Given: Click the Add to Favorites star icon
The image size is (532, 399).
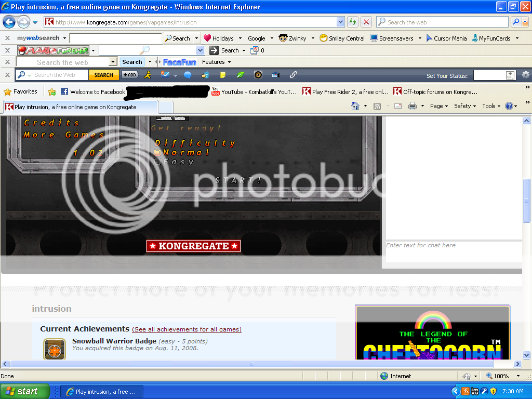Looking at the screenshot, I should pyautogui.click(x=52, y=91).
